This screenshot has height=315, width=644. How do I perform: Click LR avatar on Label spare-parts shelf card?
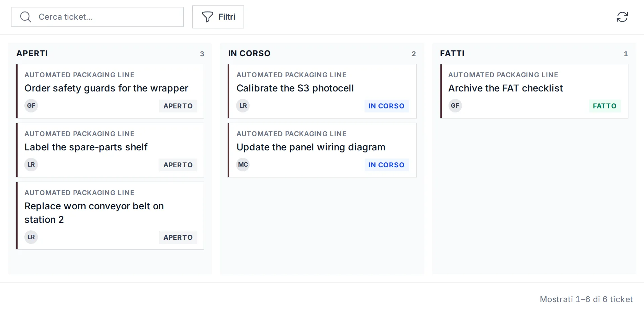point(31,165)
